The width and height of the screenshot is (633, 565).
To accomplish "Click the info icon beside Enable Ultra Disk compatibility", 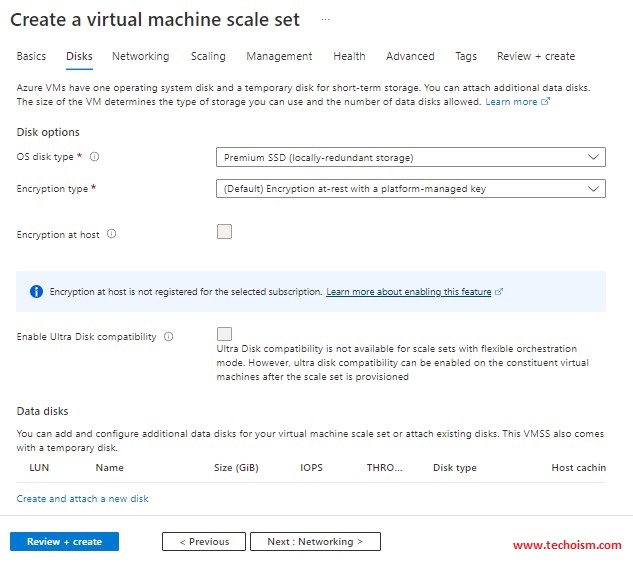I will 168,337.
